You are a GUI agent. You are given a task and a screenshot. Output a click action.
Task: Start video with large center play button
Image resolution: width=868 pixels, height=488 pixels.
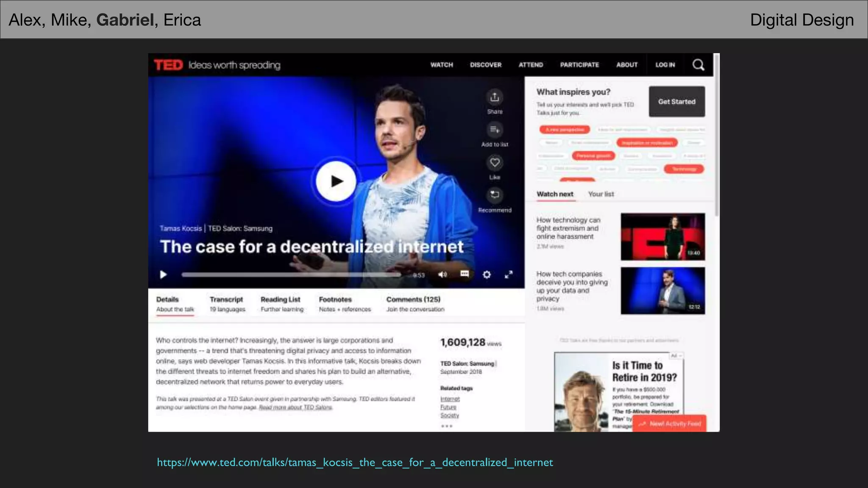point(336,181)
